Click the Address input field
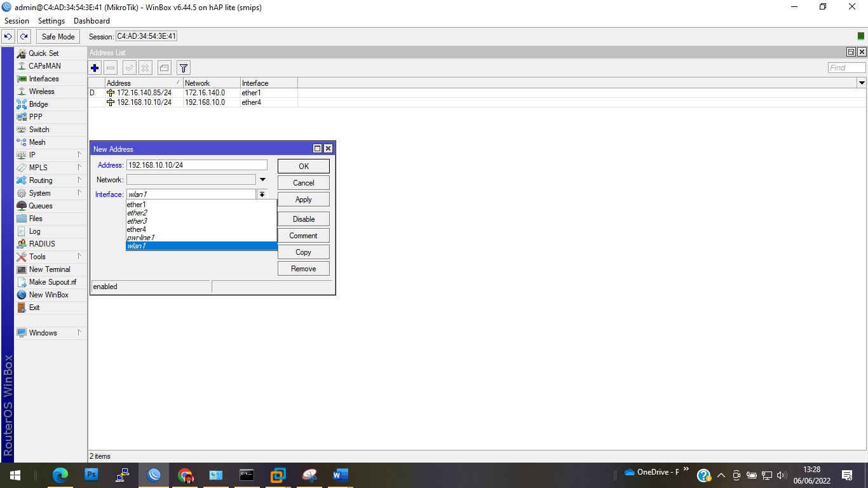Viewport: 868px width, 488px height. pos(197,165)
